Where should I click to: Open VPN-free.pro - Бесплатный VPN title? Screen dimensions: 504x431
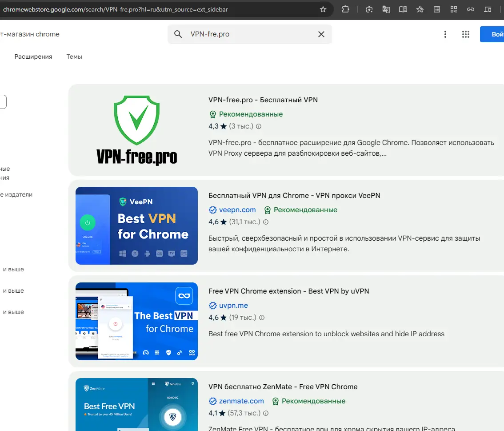pyautogui.click(x=263, y=100)
